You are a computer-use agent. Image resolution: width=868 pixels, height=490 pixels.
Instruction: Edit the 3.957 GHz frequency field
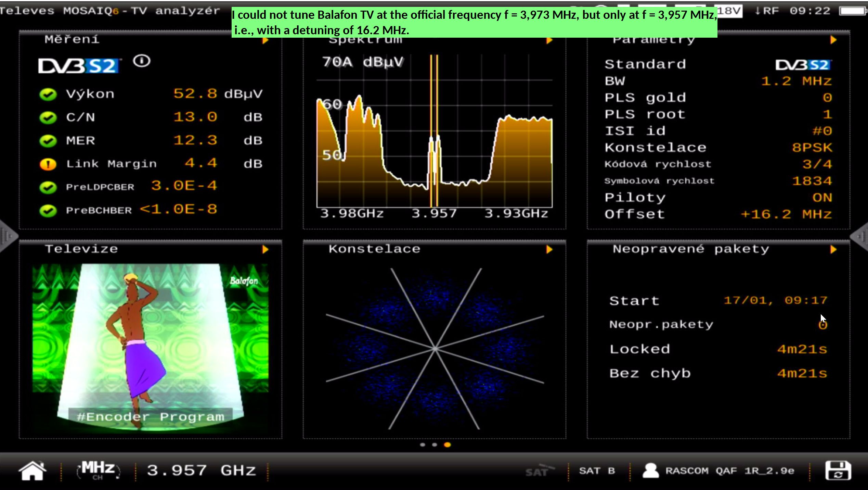pyautogui.click(x=201, y=470)
